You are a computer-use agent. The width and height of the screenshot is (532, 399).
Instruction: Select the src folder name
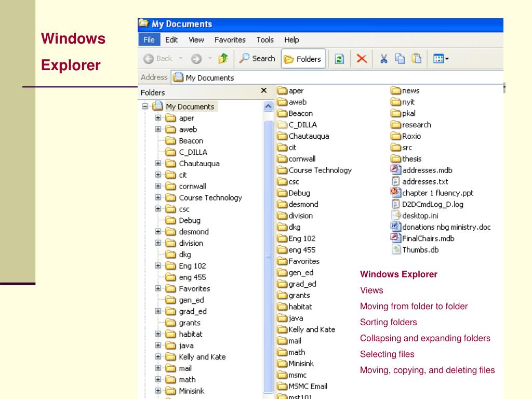coord(407,148)
